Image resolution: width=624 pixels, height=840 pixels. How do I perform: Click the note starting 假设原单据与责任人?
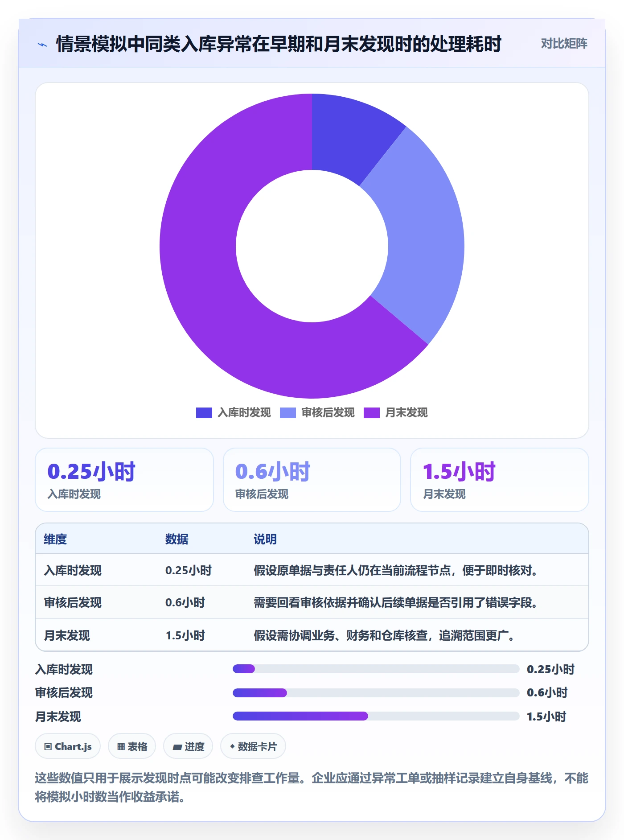(396, 570)
